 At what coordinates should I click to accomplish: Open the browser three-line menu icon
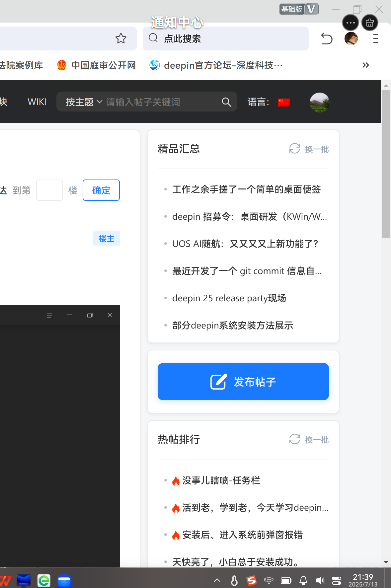(x=375, y=39)
